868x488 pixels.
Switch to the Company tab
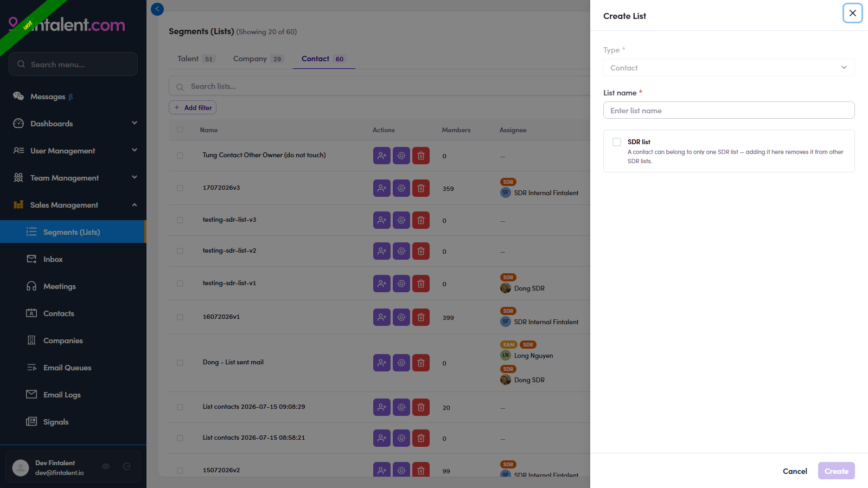pyautogui.click(x=258, y=59)
